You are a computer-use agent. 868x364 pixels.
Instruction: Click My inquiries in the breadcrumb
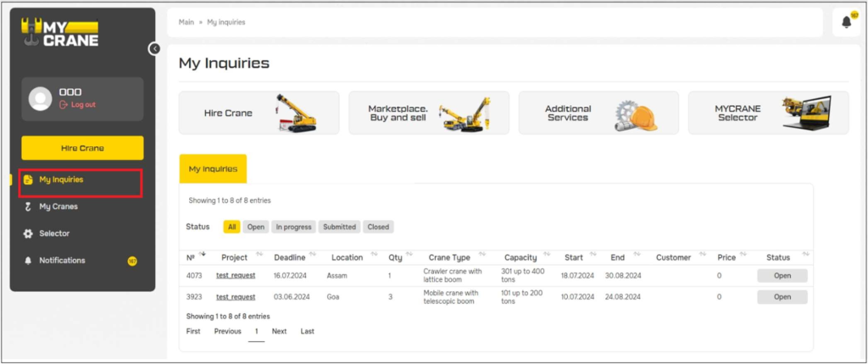(x=225, y=22)
